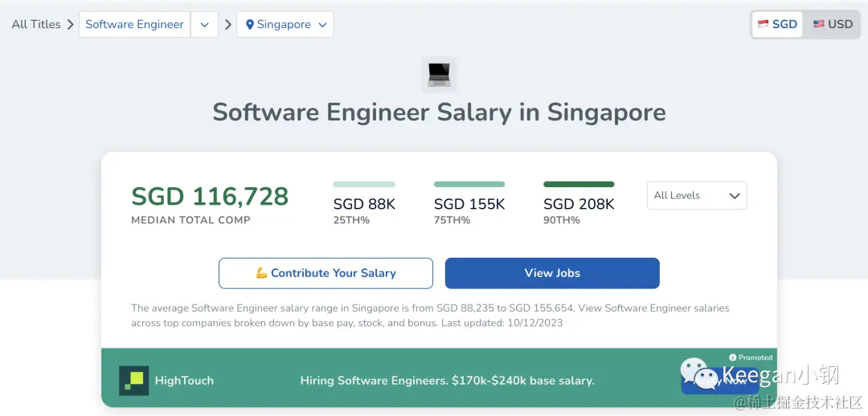
Task: Click the Promoted info icon
Action: click(732, 357)
